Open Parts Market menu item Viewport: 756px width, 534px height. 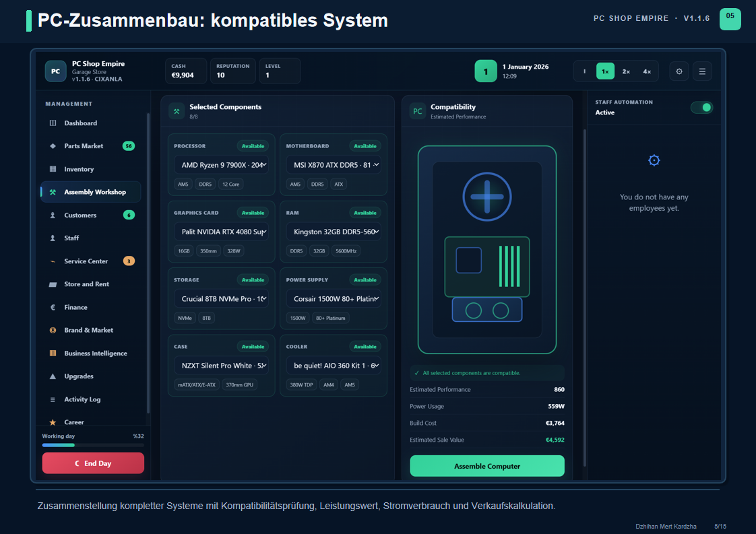coord(91,146)
